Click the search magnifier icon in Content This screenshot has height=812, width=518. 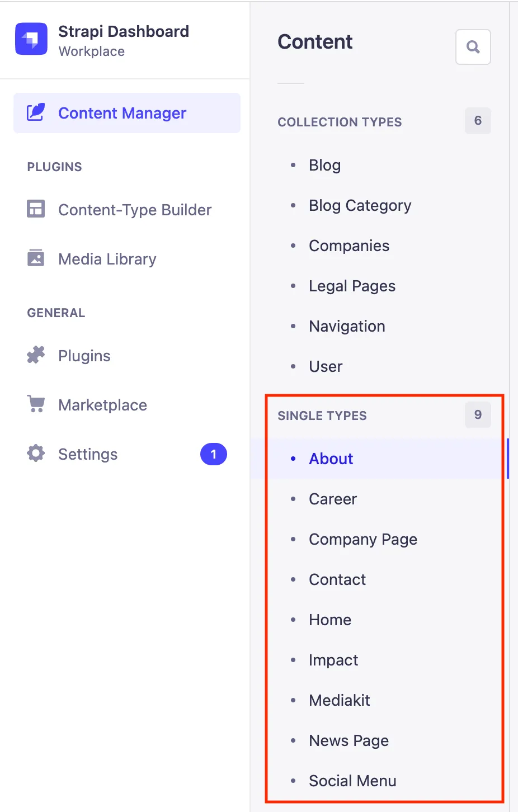[x=473, y=47]
